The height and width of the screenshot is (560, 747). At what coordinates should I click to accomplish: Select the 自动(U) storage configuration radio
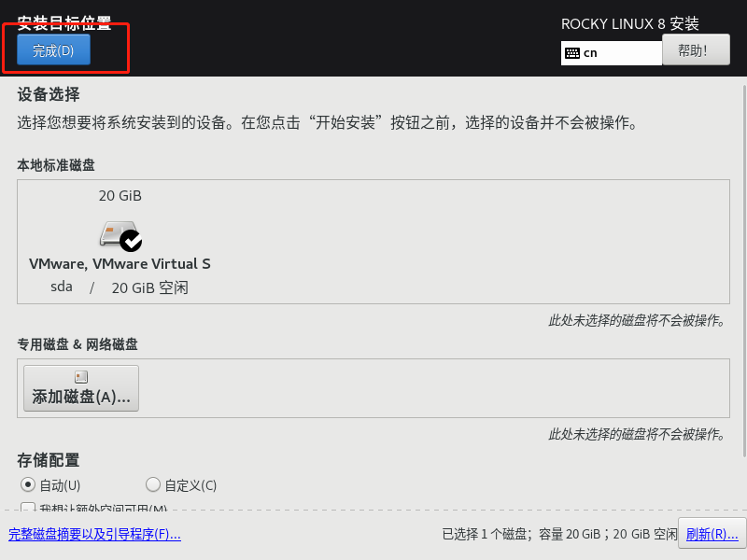click(x=28, y=484)
